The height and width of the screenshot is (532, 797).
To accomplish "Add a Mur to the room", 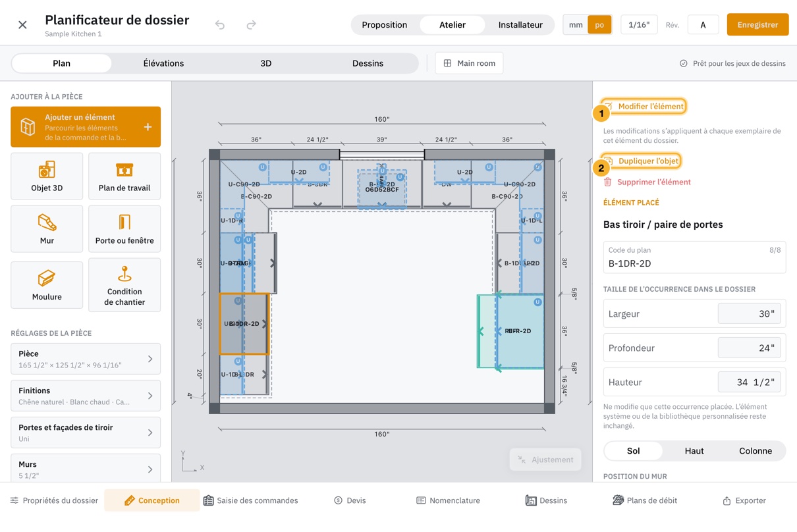I will coord(47,228).
